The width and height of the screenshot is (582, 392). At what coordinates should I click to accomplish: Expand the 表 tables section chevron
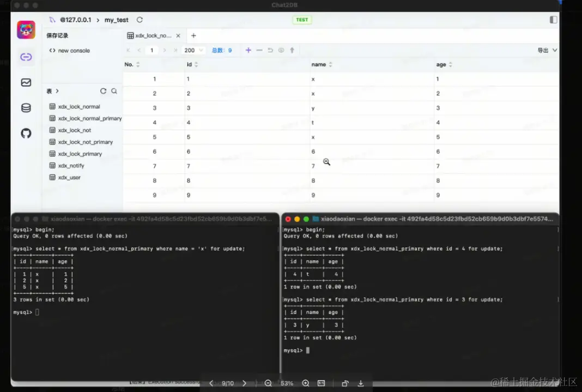click(x=57, y=91)
